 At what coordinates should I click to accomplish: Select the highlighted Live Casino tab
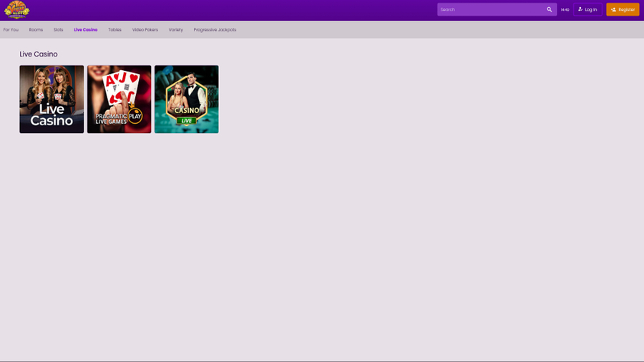(85, 30)
